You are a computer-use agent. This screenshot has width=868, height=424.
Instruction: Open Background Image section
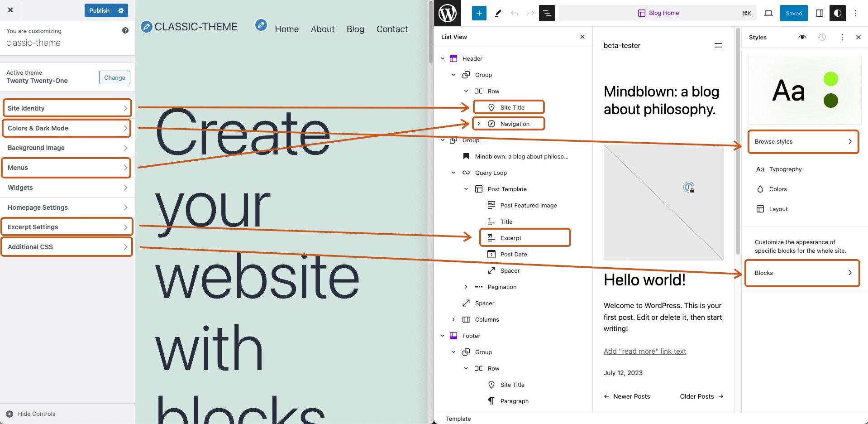click(x=67, y=148)
